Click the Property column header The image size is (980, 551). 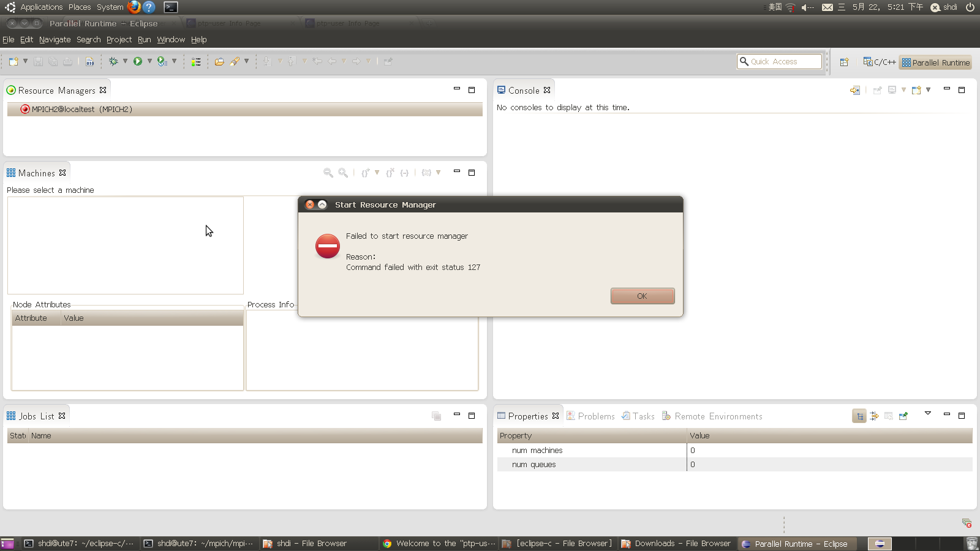coord(592,436)
